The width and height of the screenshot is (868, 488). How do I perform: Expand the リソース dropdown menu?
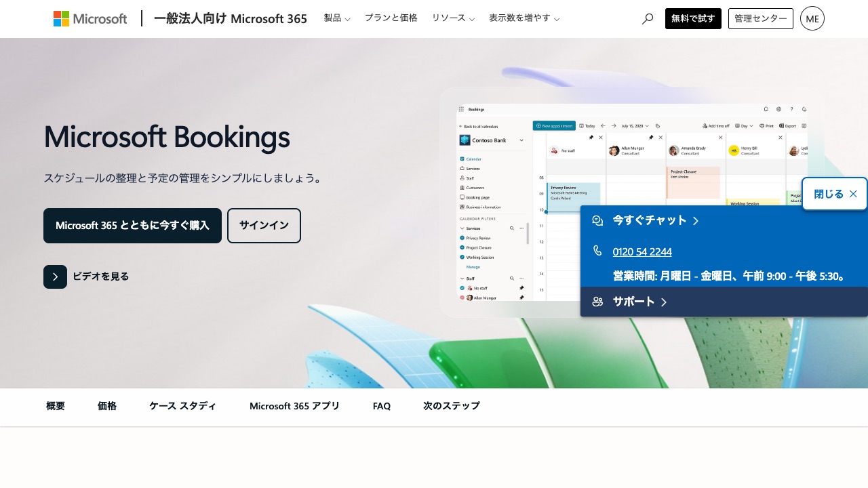453,18
